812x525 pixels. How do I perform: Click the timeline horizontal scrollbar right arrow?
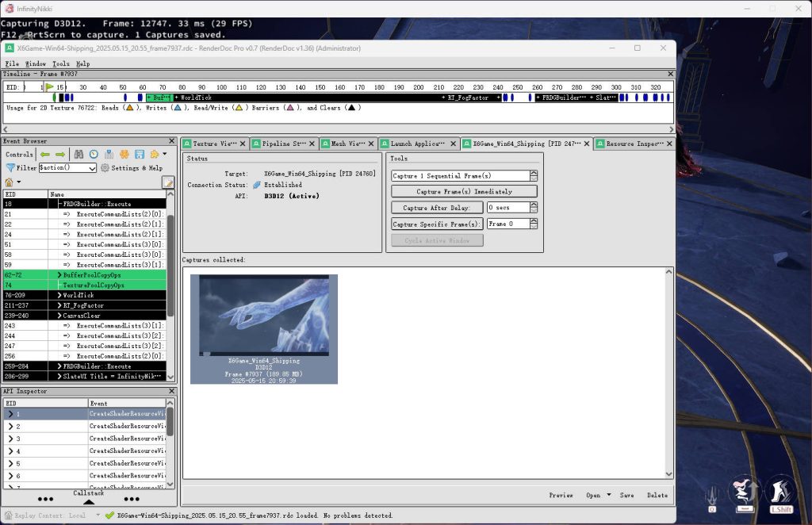tap(671, 129)
